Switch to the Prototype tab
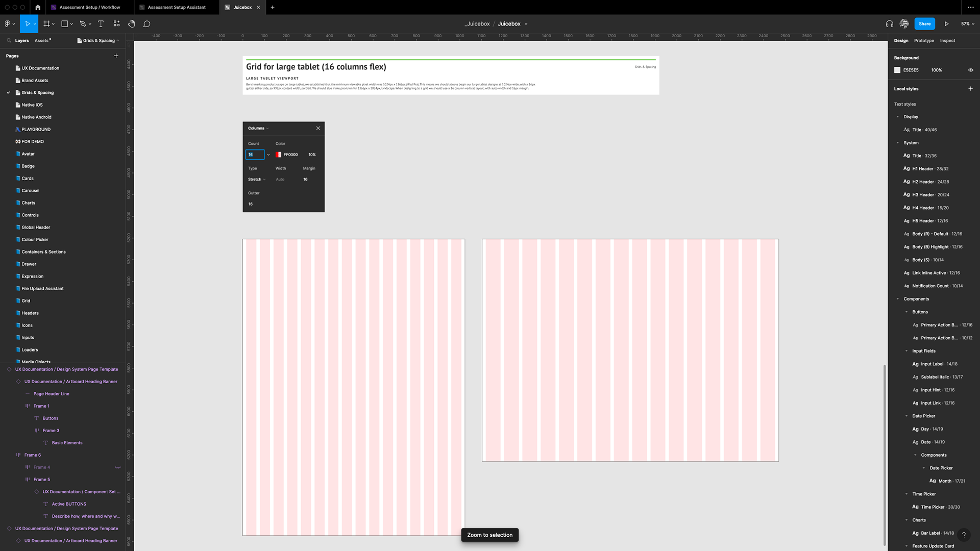The width and height of the screenshot is (980, 551). [924, 41]
